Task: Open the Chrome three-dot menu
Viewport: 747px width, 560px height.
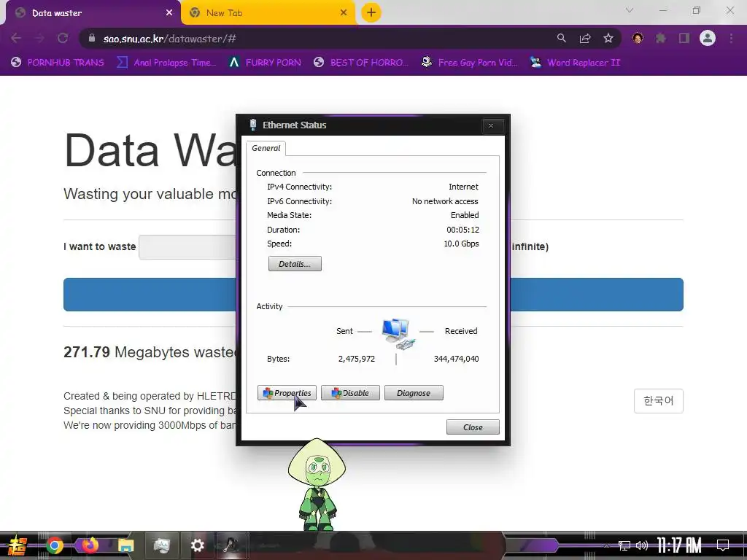Action: (731, 38)
